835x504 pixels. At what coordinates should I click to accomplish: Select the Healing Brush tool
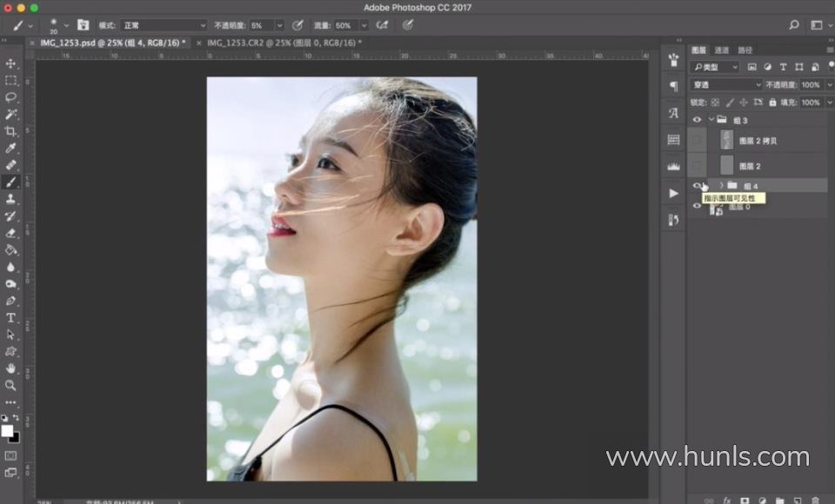[x=10, y=165]
